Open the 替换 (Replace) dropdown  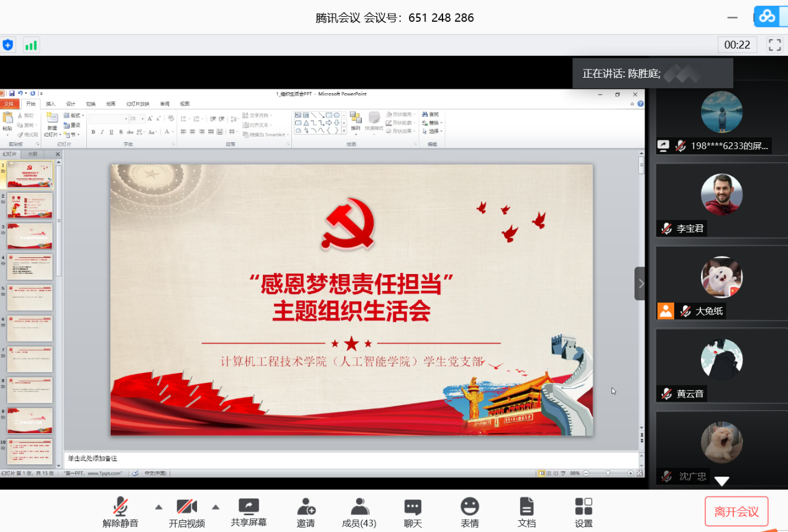click(432, 122)
